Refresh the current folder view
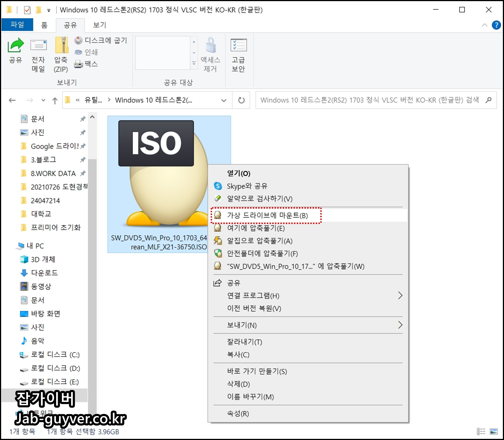 (x=241, y=100)
